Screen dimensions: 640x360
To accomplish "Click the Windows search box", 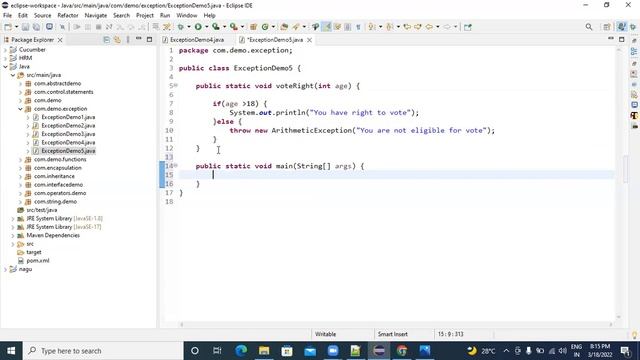I will pyautogui.click(x=103, y=351).
